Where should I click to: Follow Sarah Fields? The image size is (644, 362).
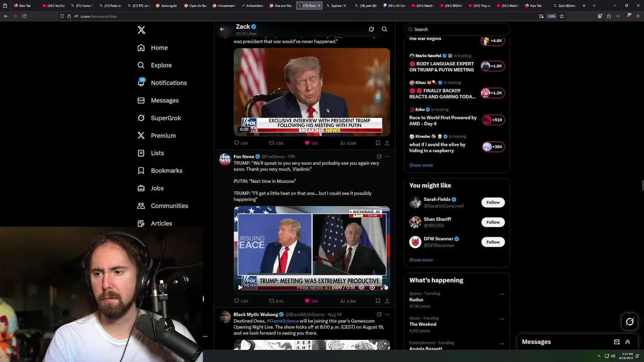pyautogui.click(x=493, y=203)
